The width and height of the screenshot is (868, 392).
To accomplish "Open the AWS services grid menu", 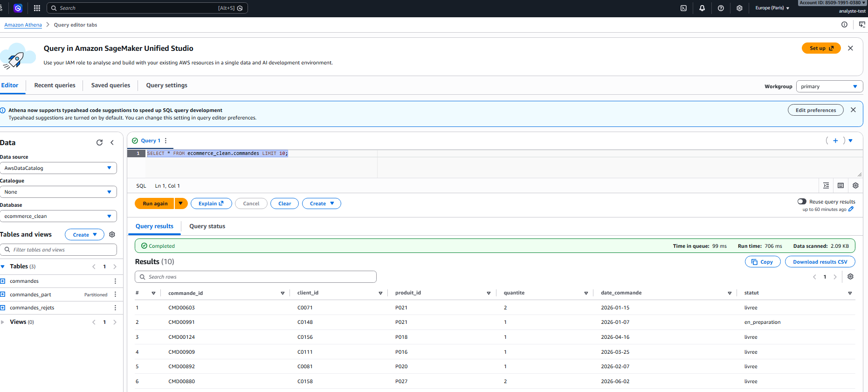I will pos(37,8).
